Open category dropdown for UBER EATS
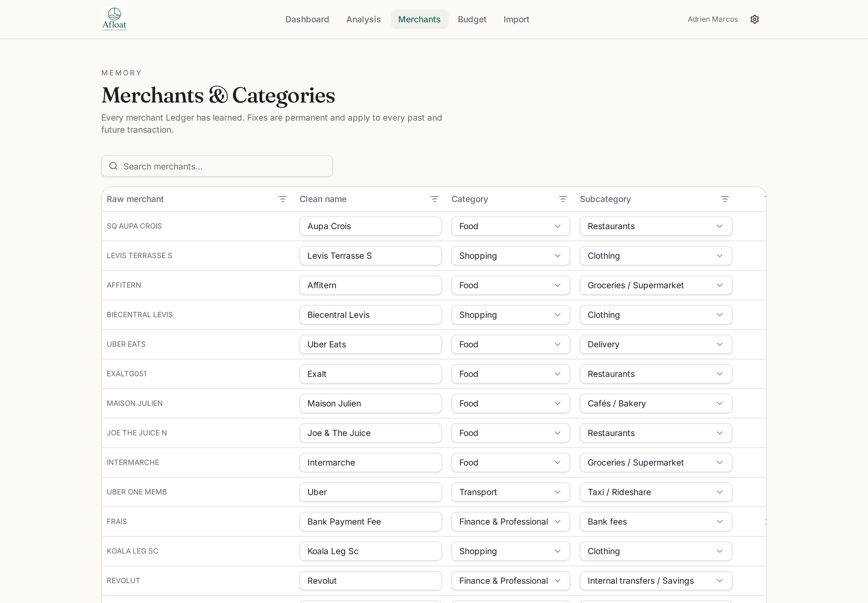 (x=510, y=344)
